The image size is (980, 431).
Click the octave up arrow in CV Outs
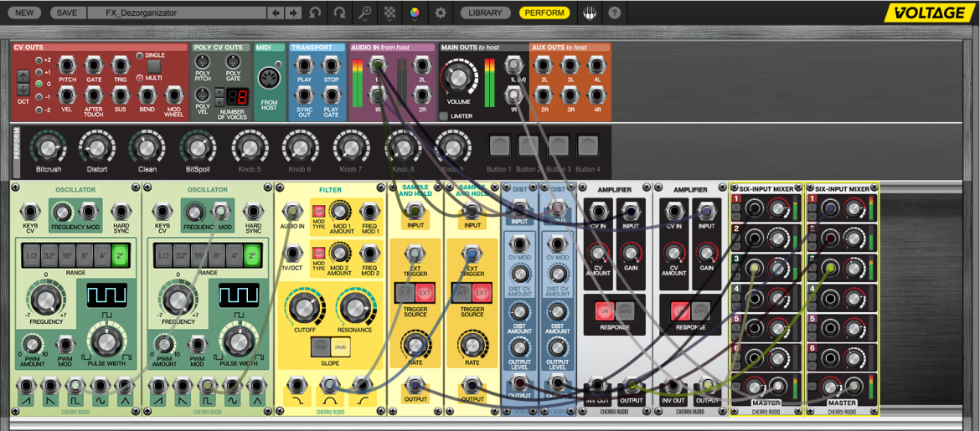(x=23, y=76)
